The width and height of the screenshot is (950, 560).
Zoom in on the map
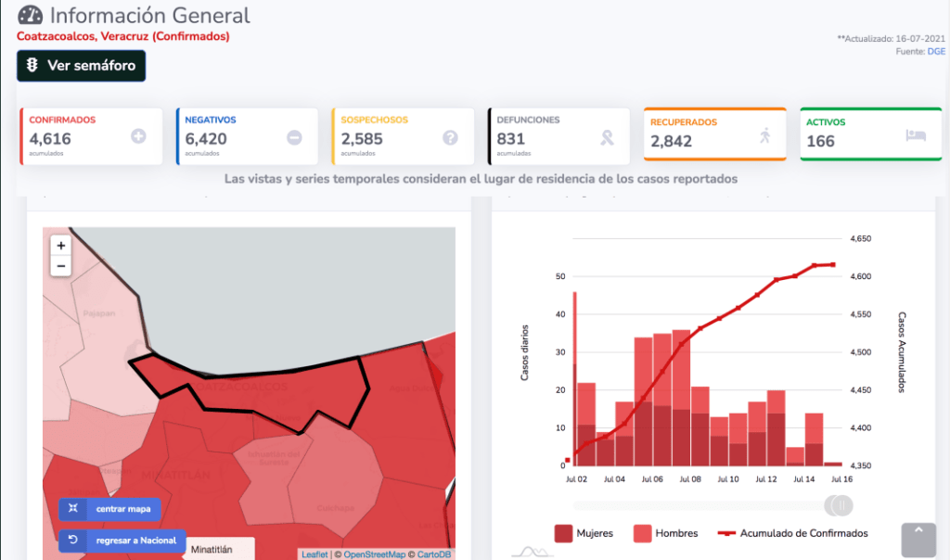click(61, 246)
